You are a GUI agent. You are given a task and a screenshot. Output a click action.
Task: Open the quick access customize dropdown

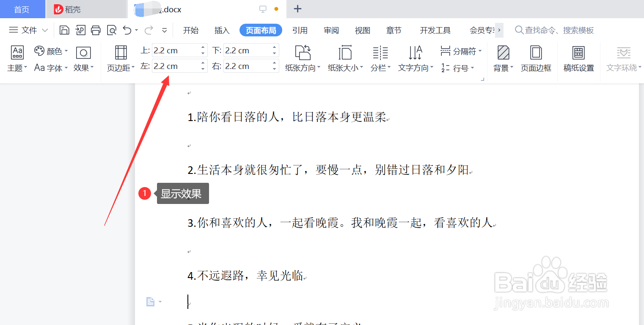(x=165, y=30)
